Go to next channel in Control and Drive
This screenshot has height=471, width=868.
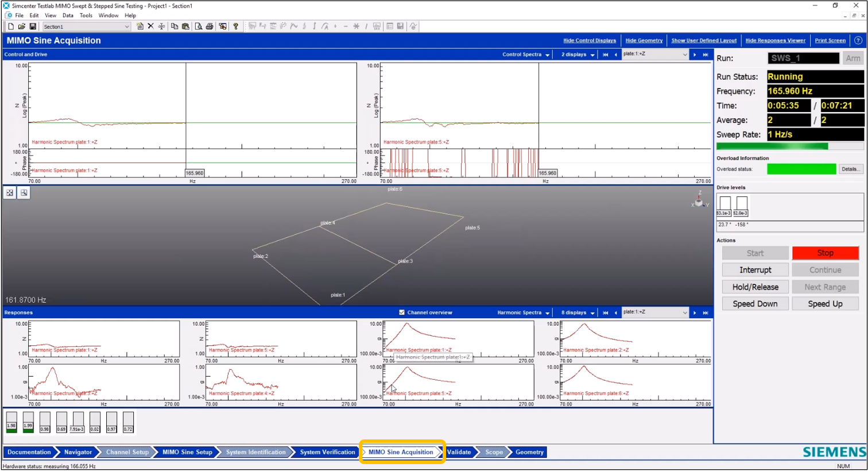click(x=695, y=55)
